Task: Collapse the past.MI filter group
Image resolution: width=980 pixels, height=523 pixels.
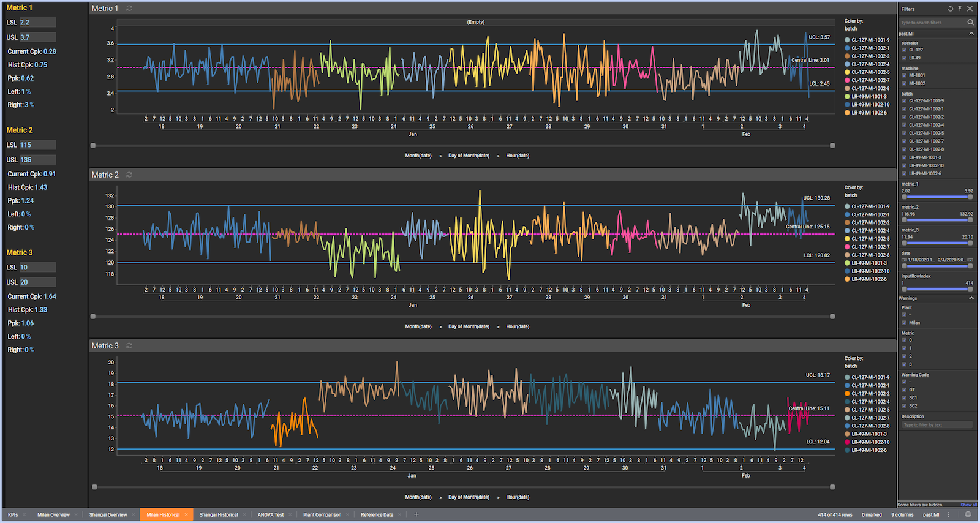Action: click(971, 34)
